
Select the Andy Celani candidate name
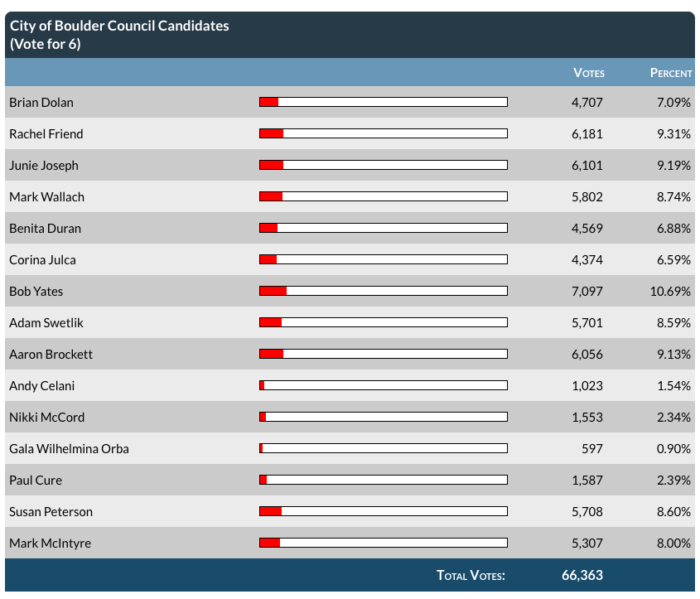41,385
